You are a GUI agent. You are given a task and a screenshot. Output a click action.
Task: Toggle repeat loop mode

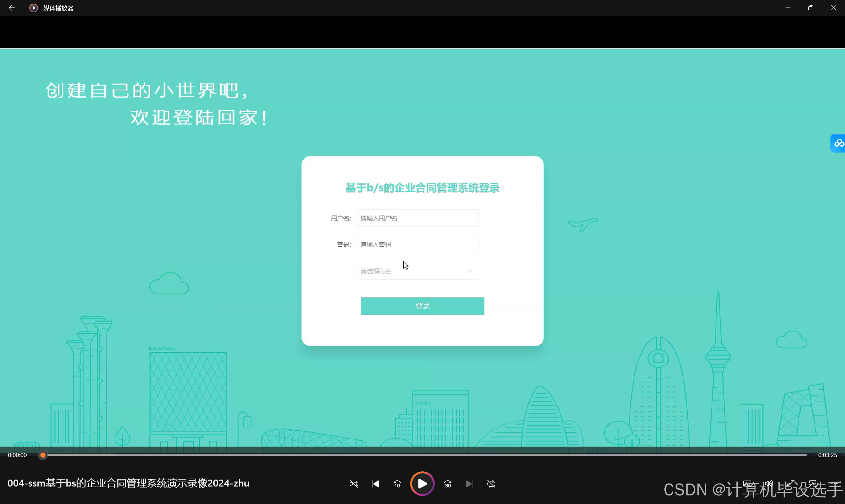click(x=491, y=484)
